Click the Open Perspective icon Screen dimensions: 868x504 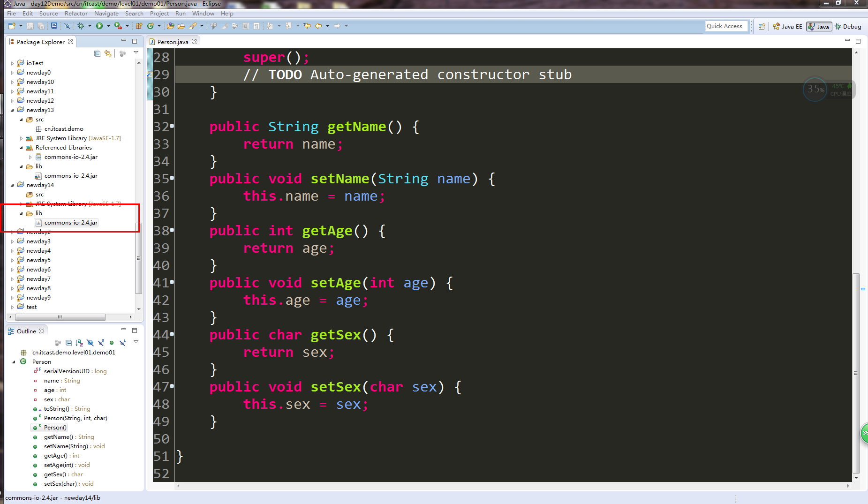(x=762, y=26)
